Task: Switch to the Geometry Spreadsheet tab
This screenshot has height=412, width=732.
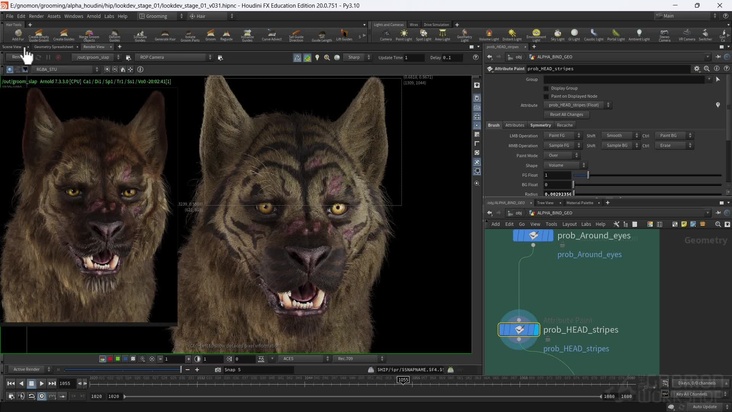Action: pyautogui.click(x=54, y=47)
